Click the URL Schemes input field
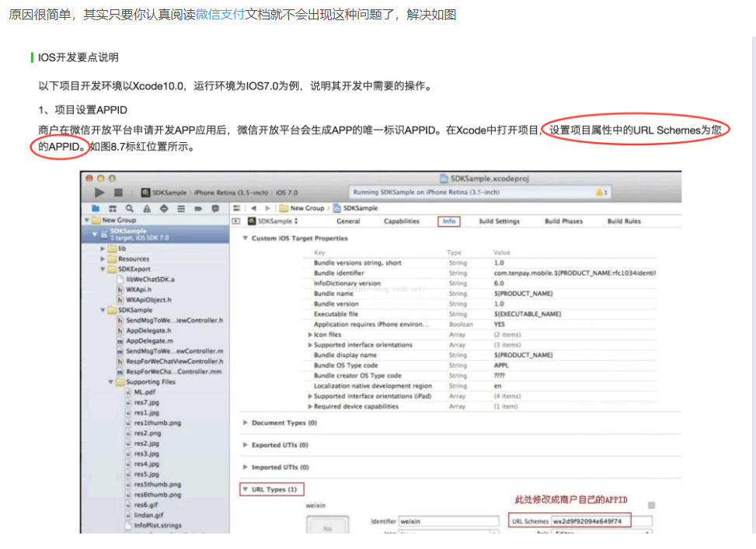The width and height of the screenshot is (756, 549). click(x=601, y=521)
